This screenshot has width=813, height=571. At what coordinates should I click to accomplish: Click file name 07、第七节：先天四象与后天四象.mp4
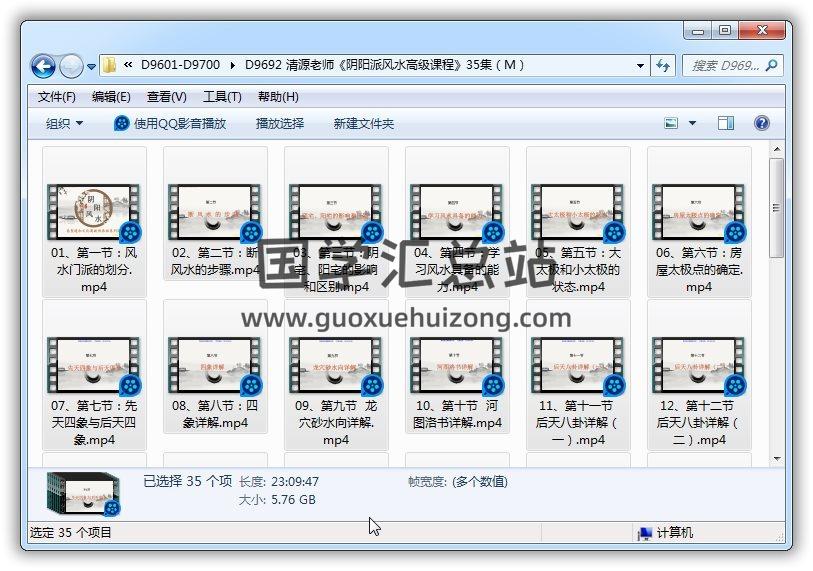tap(94, 423)
